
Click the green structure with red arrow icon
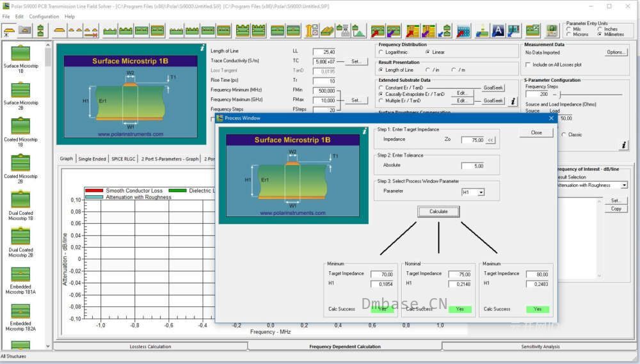pyautogui.click(x=378, y=31)
